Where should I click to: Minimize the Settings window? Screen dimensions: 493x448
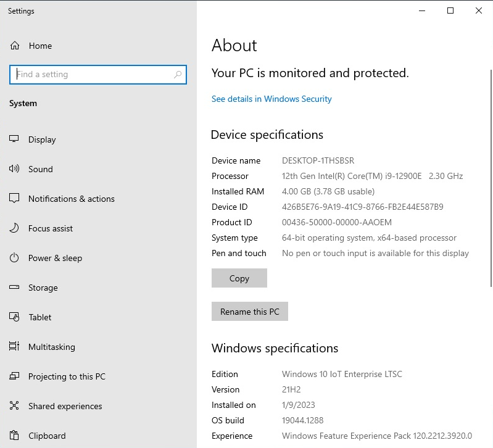tap(422, 10)
